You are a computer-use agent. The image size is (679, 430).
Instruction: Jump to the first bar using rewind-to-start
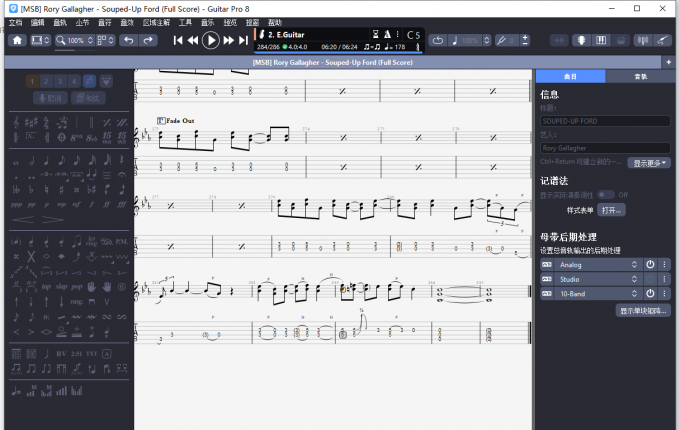click(x=178, y=40)
